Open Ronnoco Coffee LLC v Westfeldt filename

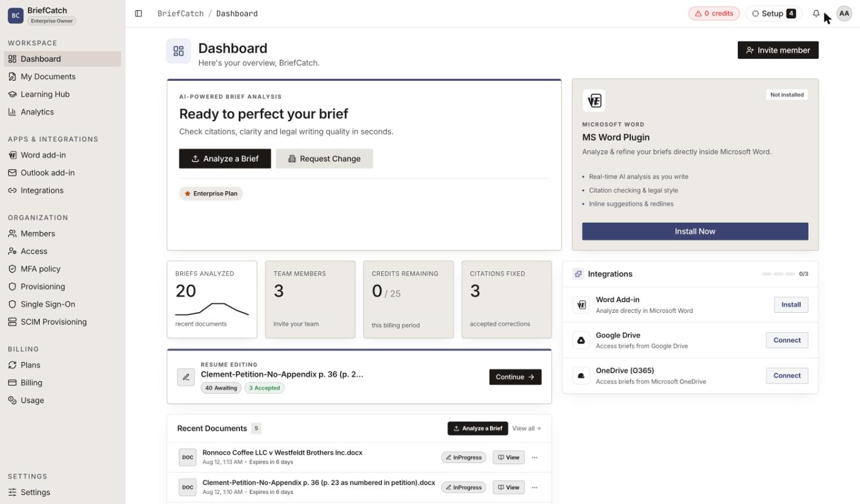pos(282,452)
